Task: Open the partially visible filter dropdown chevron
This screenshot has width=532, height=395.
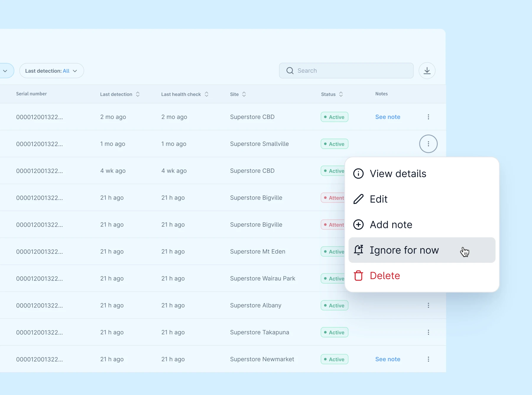Action: (x=5, y=71)
